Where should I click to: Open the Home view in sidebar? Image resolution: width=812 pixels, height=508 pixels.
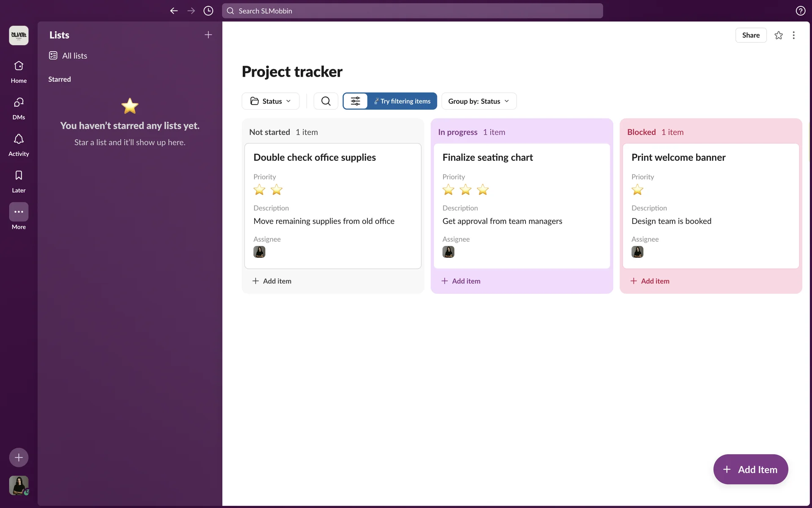[19, 71]
